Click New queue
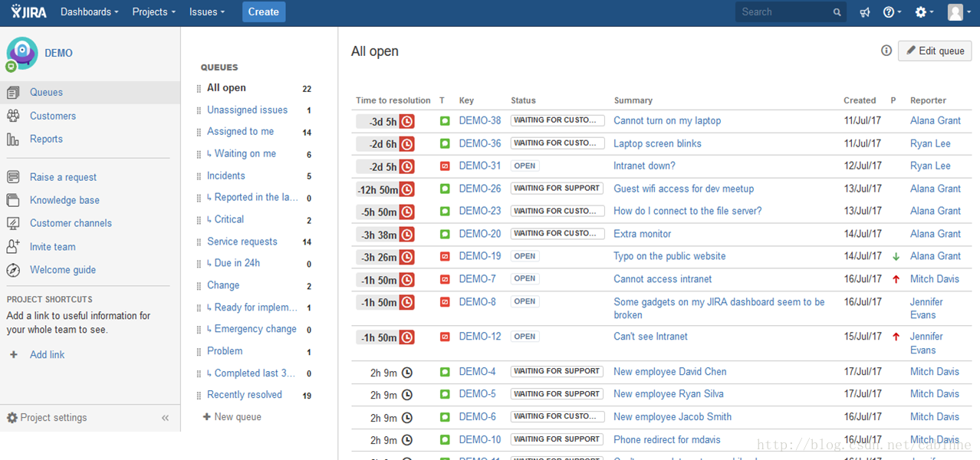This screenshot has height=460, width=980. point(232,417)
